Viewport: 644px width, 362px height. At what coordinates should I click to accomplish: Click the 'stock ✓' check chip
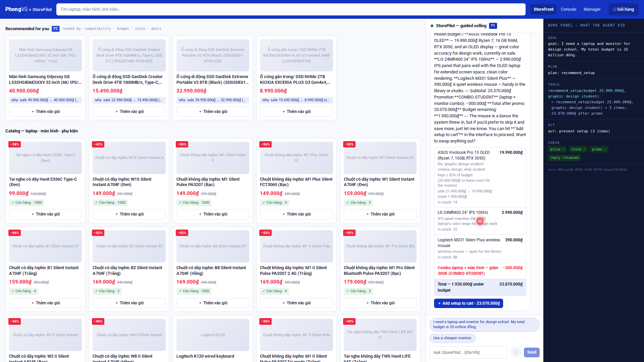[x=579, y=149]
